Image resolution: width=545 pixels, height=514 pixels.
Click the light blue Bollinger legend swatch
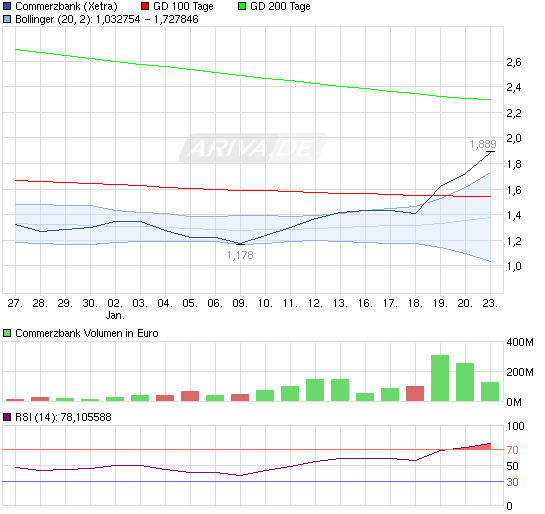click(x=7, y=19)
